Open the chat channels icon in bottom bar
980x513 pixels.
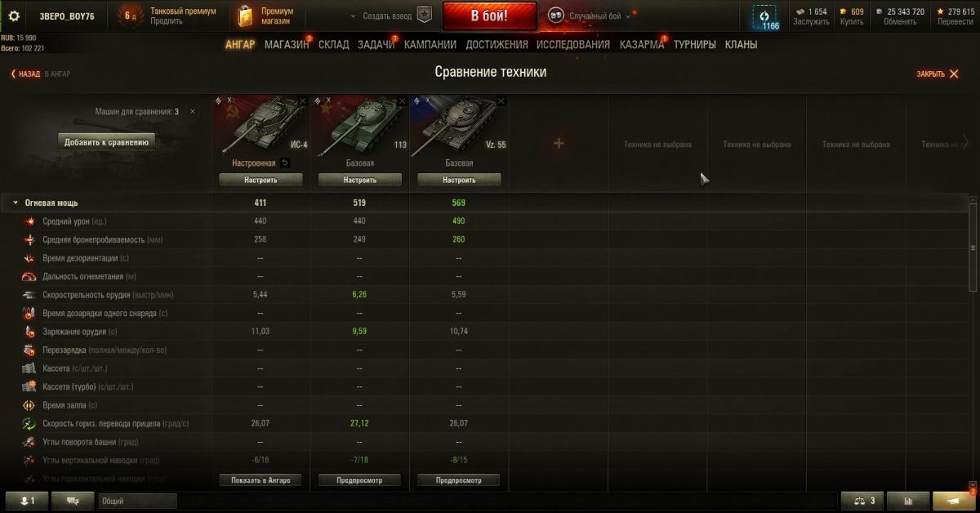[73, 501]
